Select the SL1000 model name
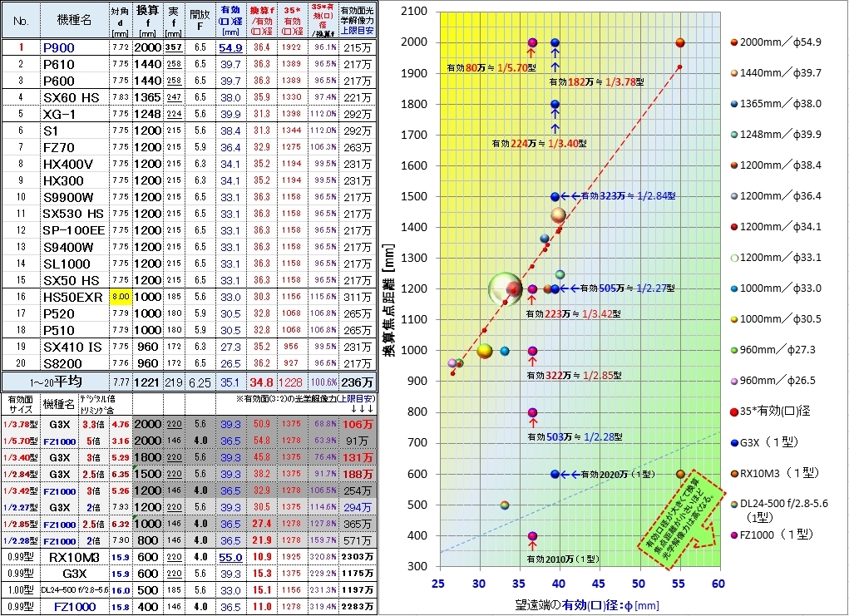Viewport: 849px width, 616px height. tap(74, 264)
